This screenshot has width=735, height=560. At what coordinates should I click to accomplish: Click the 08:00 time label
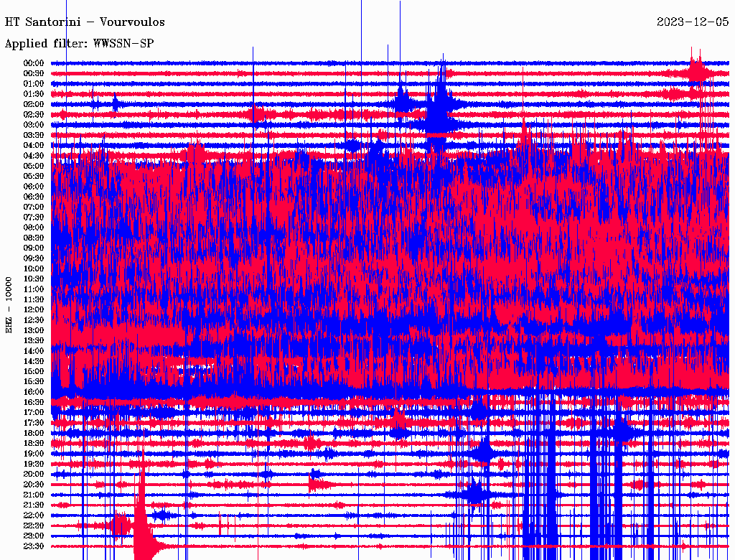[x=34, y=228]
